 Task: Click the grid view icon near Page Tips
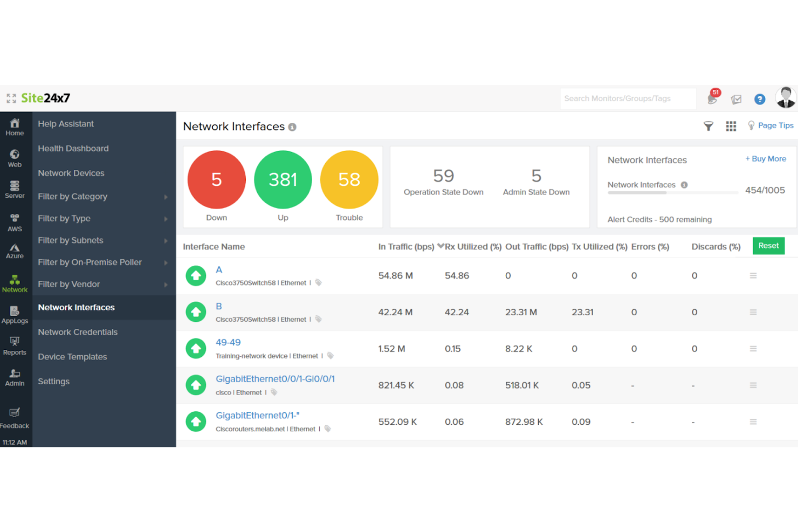coord(731,126)
